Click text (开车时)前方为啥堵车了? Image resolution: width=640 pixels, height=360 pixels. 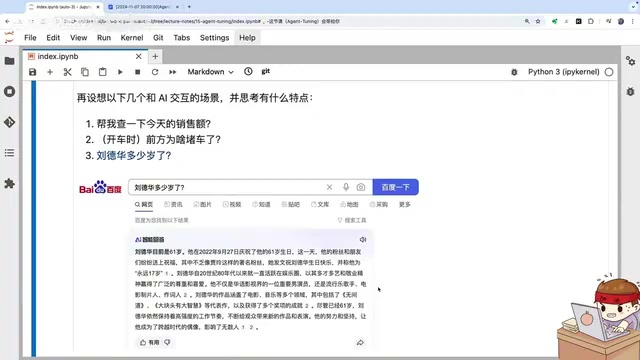tap(159, 140)
